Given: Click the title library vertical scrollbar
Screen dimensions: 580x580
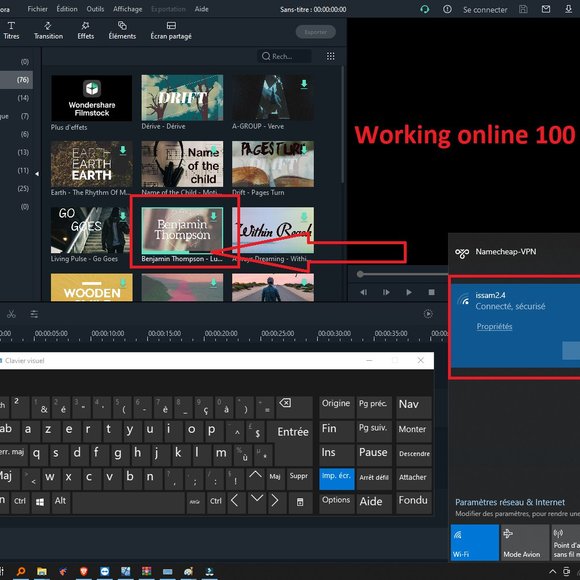Looking at the screenshot, I should (x=343, y=124).
